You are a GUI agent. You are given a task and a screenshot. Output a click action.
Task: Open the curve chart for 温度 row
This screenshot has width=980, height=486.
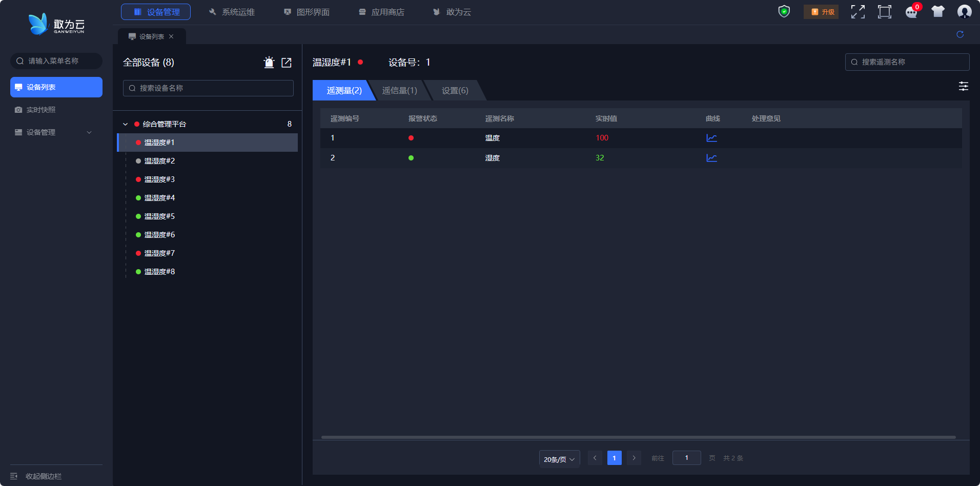711,138
